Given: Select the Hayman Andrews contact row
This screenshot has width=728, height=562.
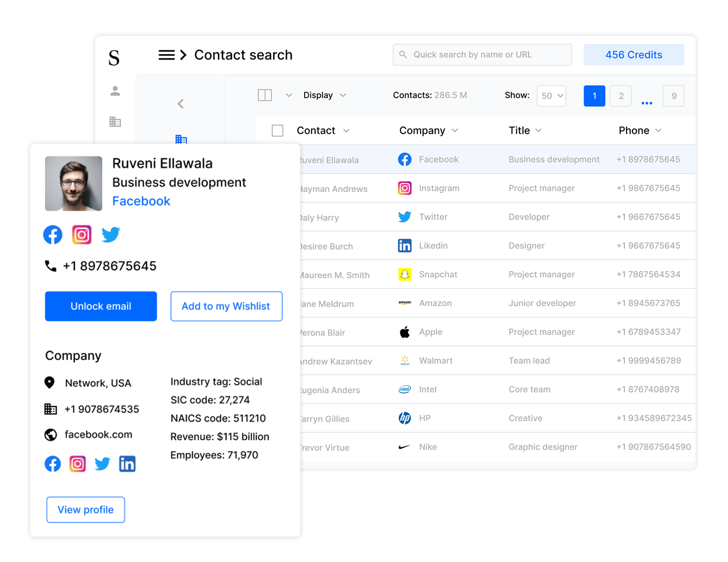Looking at the screenshot, I should click(498, 188).
